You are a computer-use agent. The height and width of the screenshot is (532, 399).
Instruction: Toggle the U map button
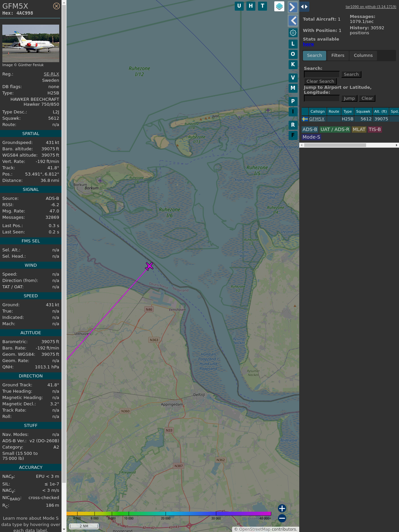click(x=239, y=6)
